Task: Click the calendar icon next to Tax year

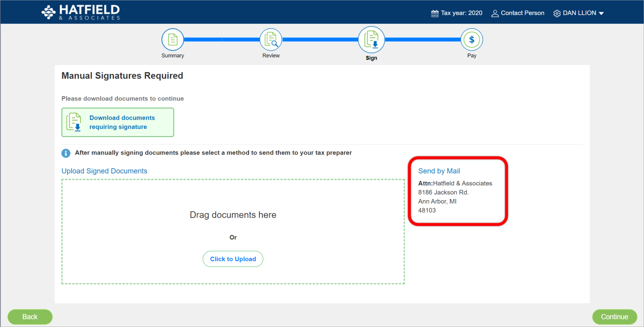Action: [x=434, y=13]
